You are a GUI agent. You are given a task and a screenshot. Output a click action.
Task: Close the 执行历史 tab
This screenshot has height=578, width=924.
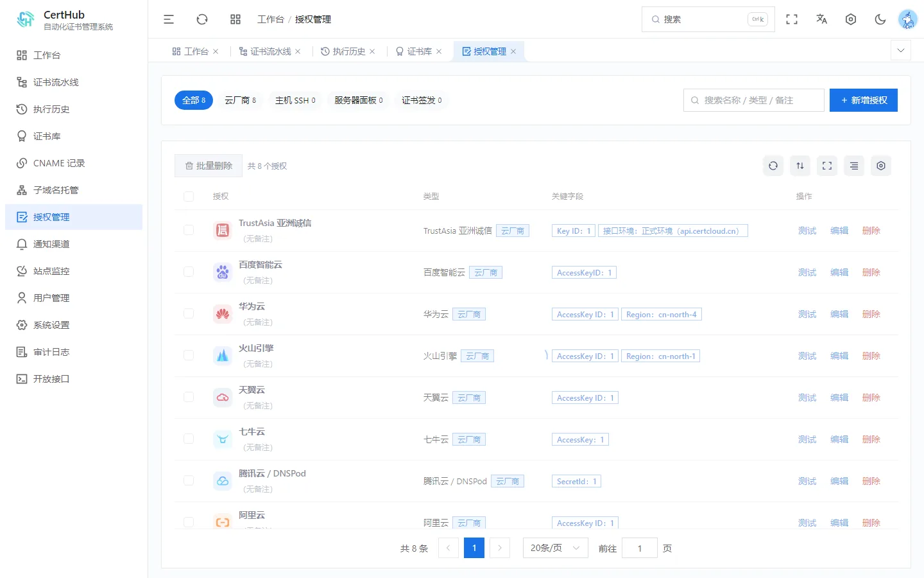click(372, 51)
